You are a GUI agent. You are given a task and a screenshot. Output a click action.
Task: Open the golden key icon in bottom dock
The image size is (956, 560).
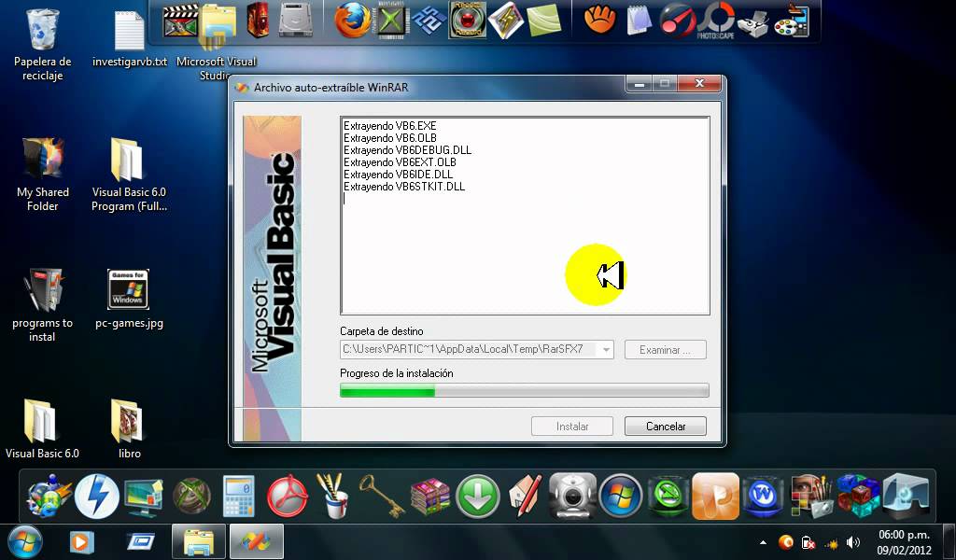(381, 496)
